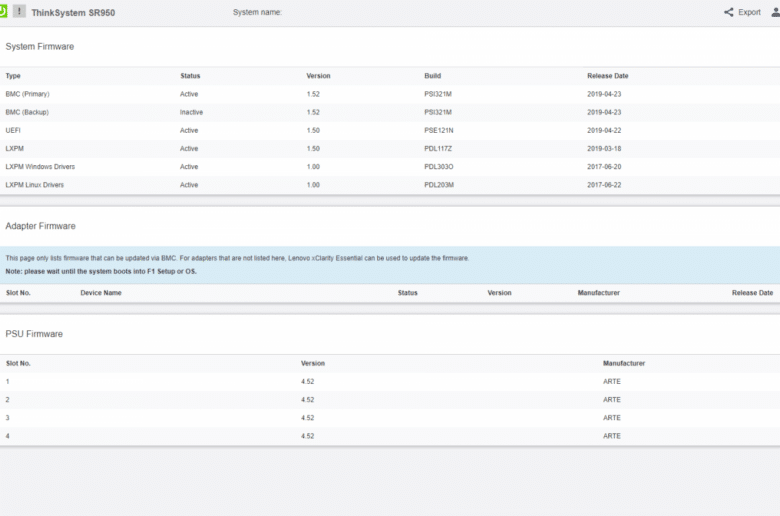
Task: Click the green power status icon
Action: coord(3,11)
